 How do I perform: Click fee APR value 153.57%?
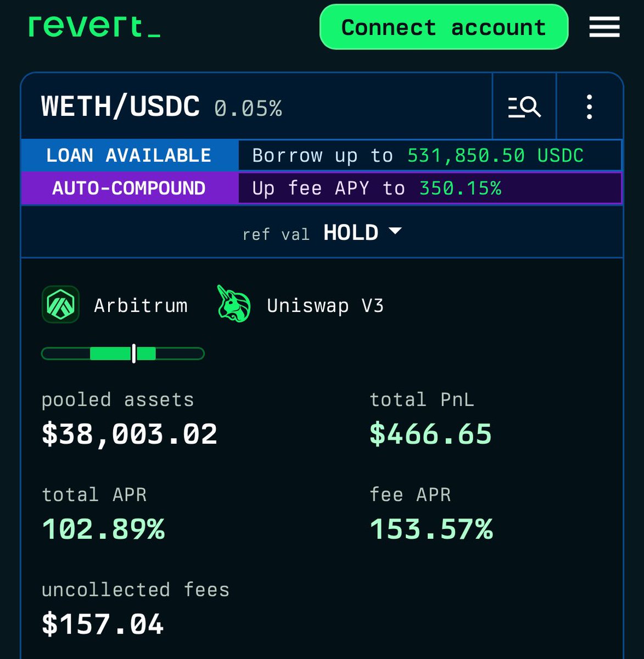[x=431, y=529]
